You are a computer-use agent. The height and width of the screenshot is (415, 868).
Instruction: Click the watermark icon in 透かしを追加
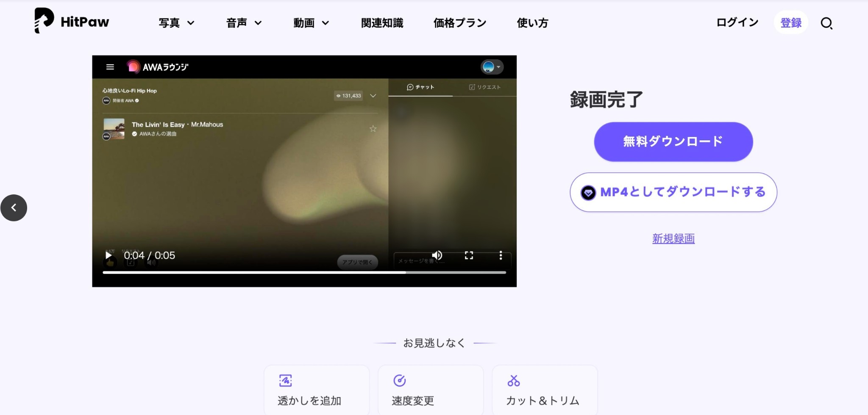click(285, 380)
